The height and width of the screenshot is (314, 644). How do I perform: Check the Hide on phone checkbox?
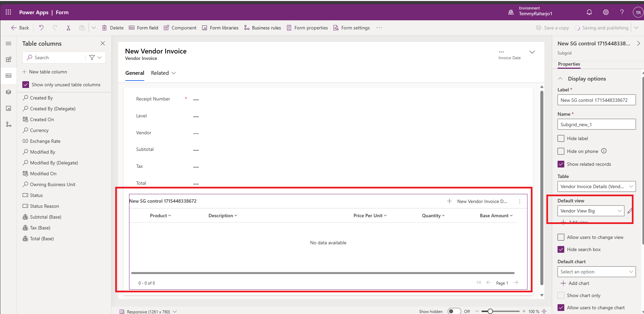[561, 151]
